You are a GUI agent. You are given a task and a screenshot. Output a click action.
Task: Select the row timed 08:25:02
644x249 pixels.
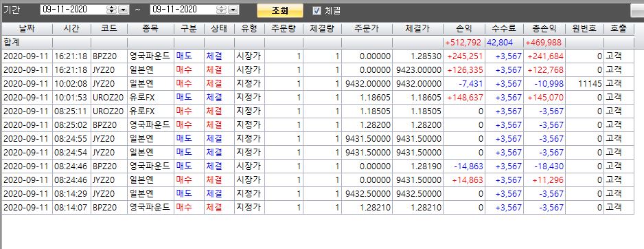point(318,124)
